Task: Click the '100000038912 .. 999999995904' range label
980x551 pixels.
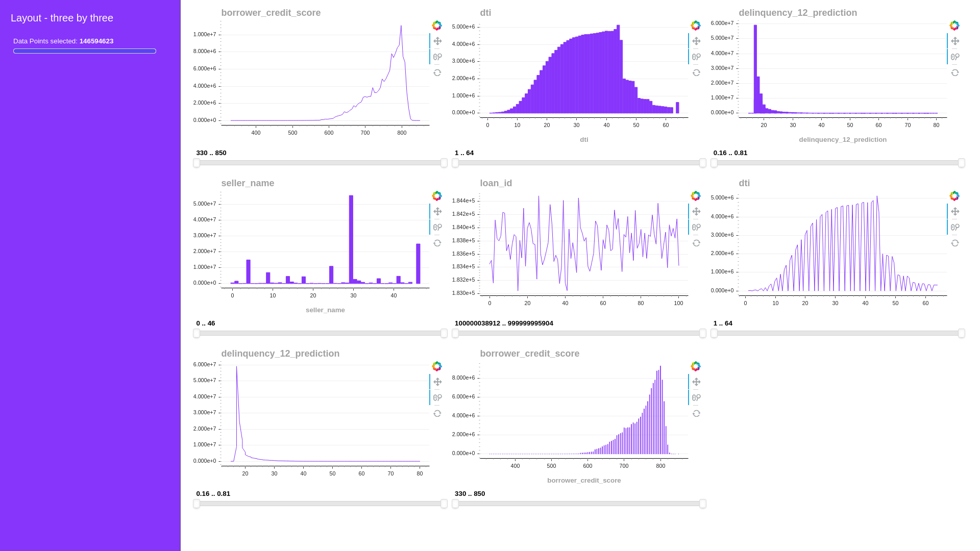Action: coord(504,323)
